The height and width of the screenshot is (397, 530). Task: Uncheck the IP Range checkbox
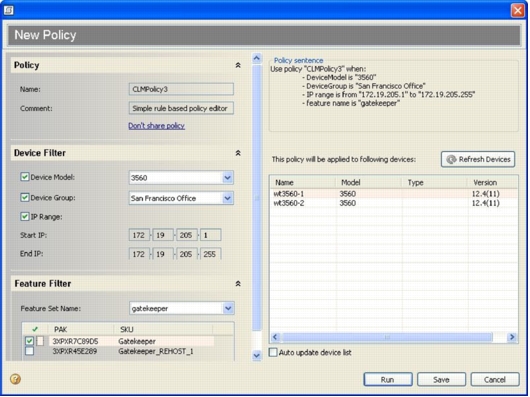(x=25, y=217)
